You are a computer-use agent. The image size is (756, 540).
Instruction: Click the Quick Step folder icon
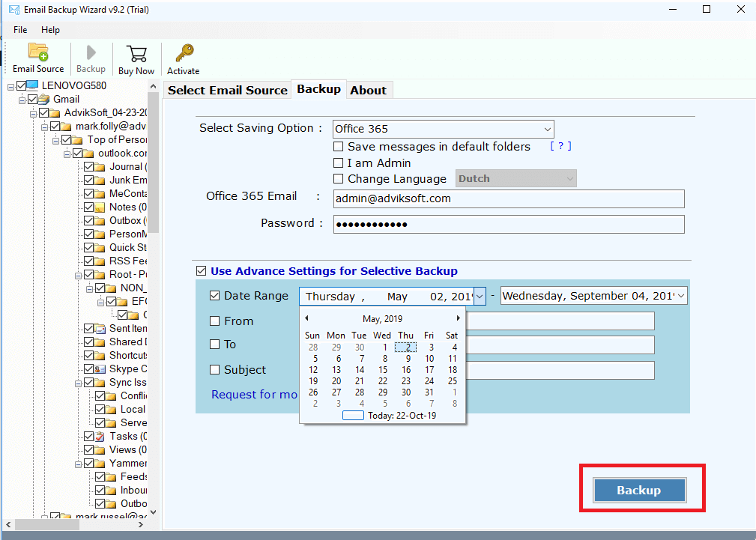pyautogui.click(x=100, y=248)
